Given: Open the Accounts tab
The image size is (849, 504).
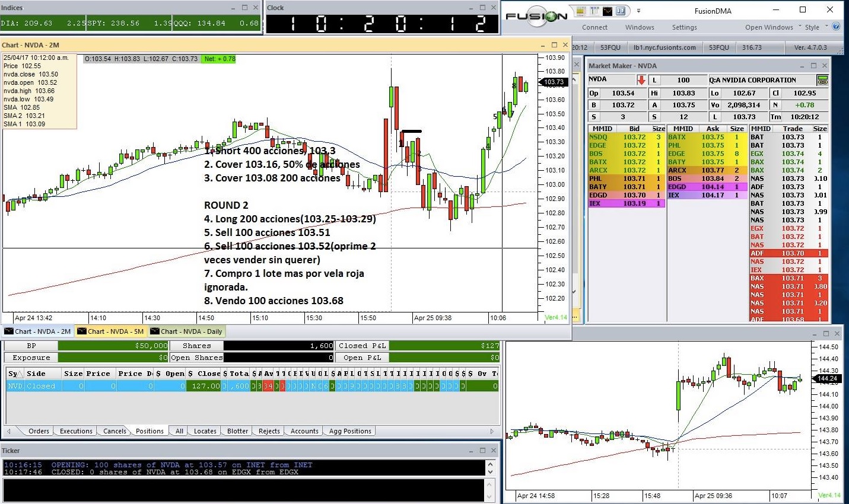Looking at the screenshot, I should pyautogui.click(x=304, y=431).
